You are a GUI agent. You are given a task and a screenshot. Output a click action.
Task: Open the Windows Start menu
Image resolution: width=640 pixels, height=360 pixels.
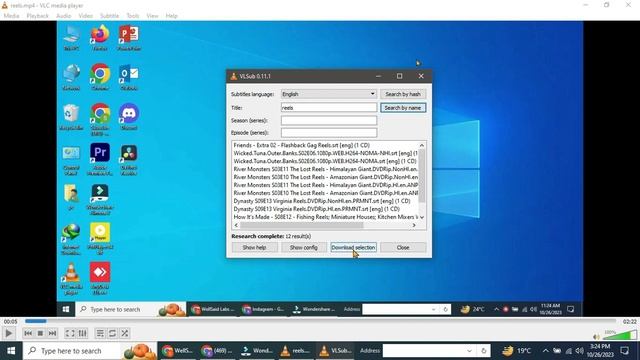click(x=11, y=351)
